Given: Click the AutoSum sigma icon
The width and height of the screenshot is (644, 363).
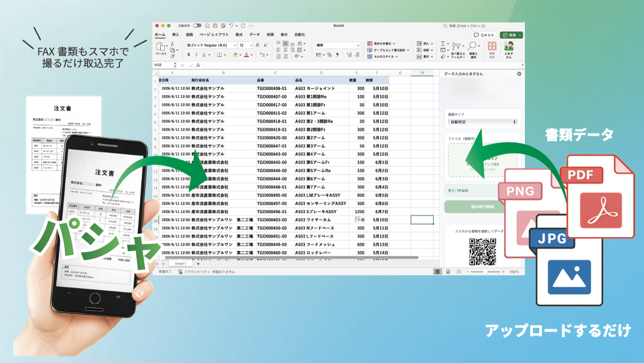Looking at the screenshot, I should coord(443,44).
